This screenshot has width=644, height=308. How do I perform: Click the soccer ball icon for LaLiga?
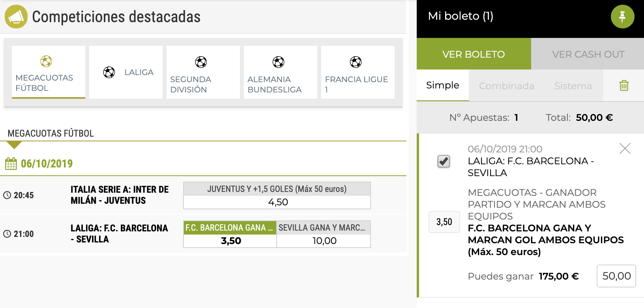click(x=109, y=72)
